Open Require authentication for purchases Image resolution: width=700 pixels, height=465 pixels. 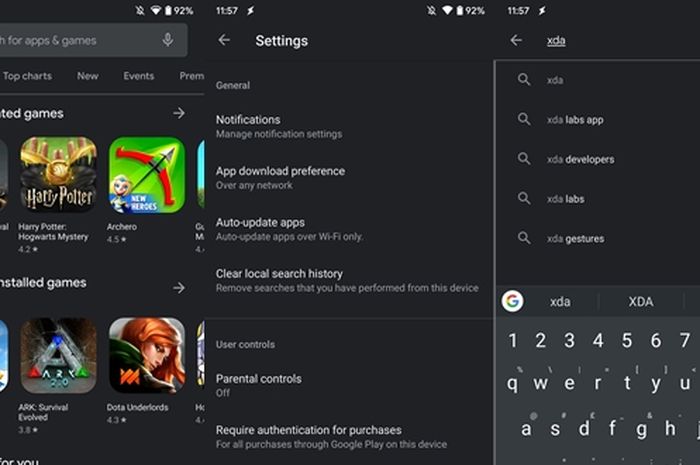pos(348,436)
